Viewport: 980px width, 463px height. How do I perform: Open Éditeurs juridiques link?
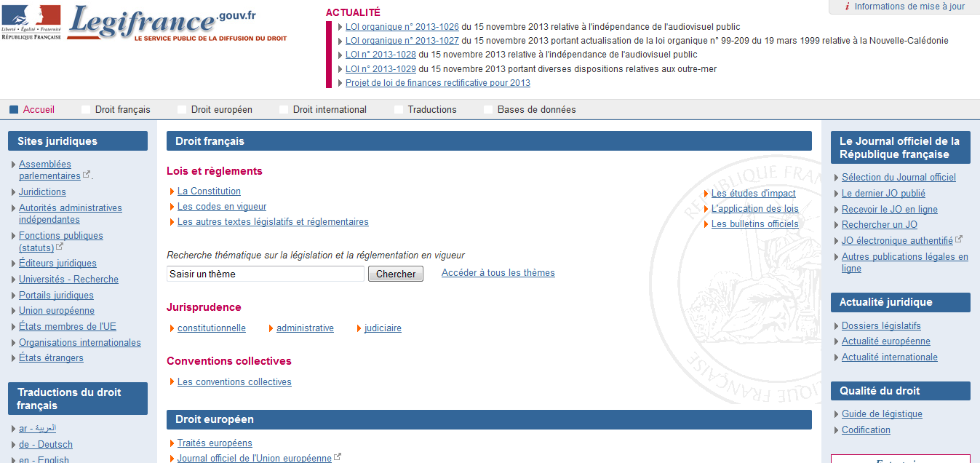click(57, 264)
